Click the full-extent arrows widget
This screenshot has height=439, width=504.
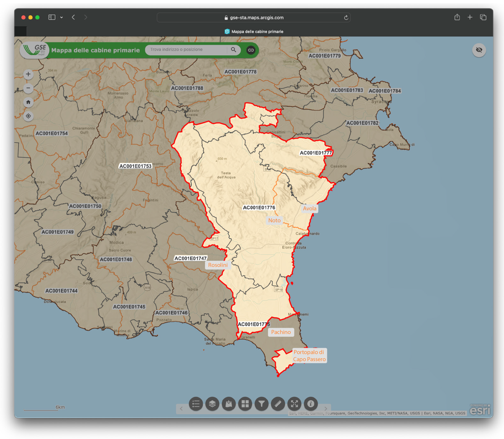click(294, 404)
